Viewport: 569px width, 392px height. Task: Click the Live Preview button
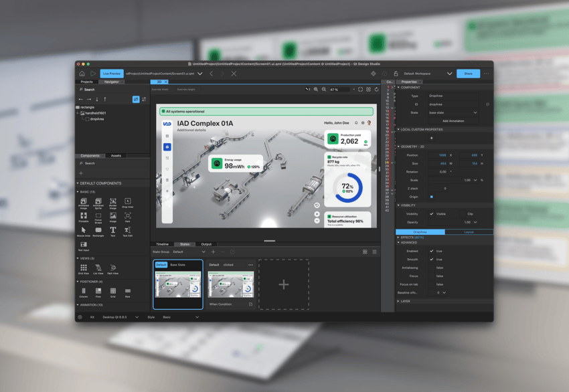112,74
